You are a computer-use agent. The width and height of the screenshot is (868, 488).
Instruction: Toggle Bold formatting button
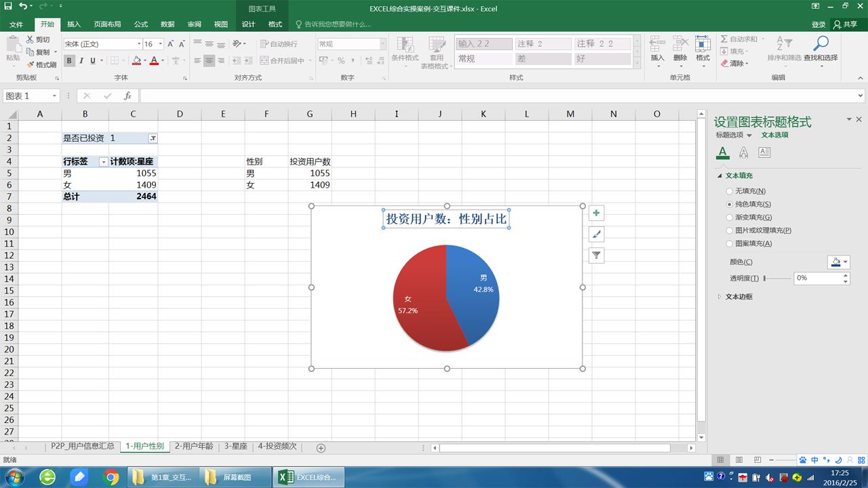pyautogui.click(x=69, y=61)
